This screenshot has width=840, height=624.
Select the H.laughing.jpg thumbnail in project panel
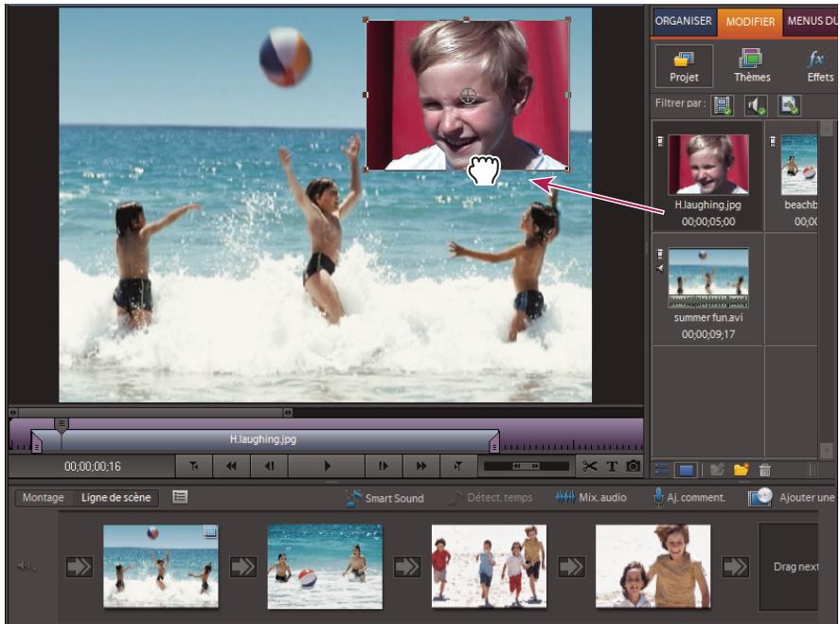pyautogui.click(x=708, y=165)
